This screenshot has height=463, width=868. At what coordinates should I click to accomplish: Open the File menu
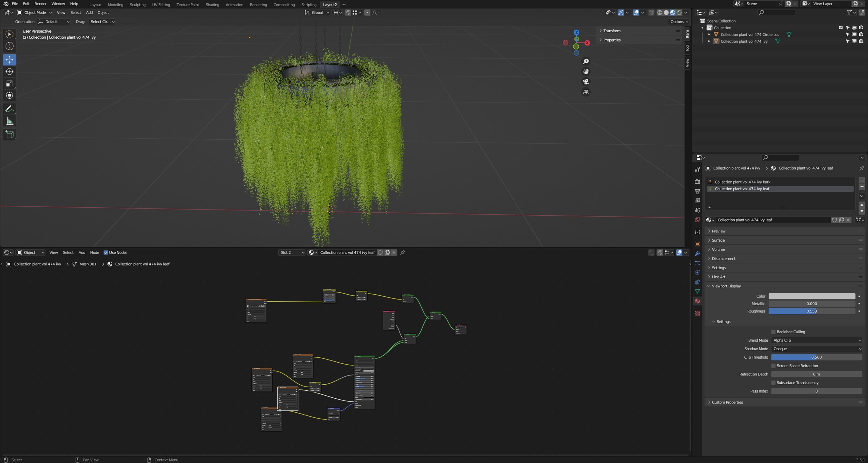[x=15, y=4]
